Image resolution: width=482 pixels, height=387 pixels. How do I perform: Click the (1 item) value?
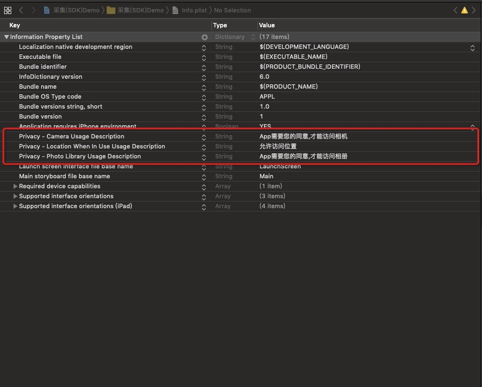(x=271, y=186)
